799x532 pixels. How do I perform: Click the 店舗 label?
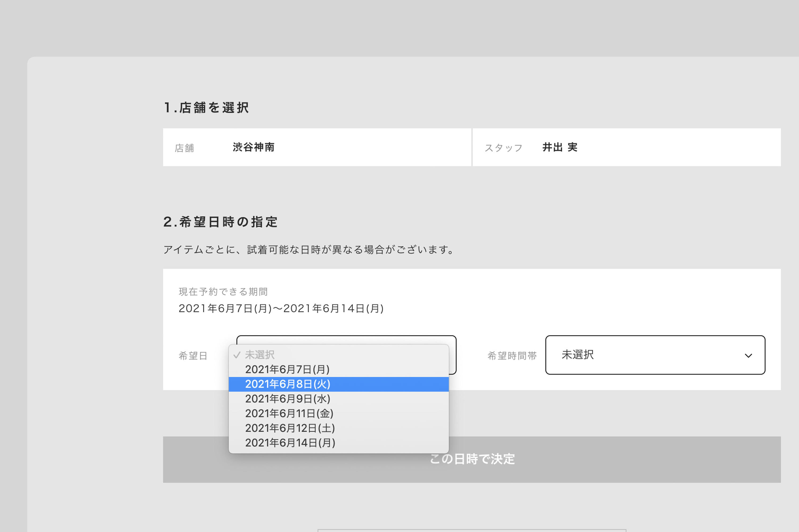[x=184, y=148]
